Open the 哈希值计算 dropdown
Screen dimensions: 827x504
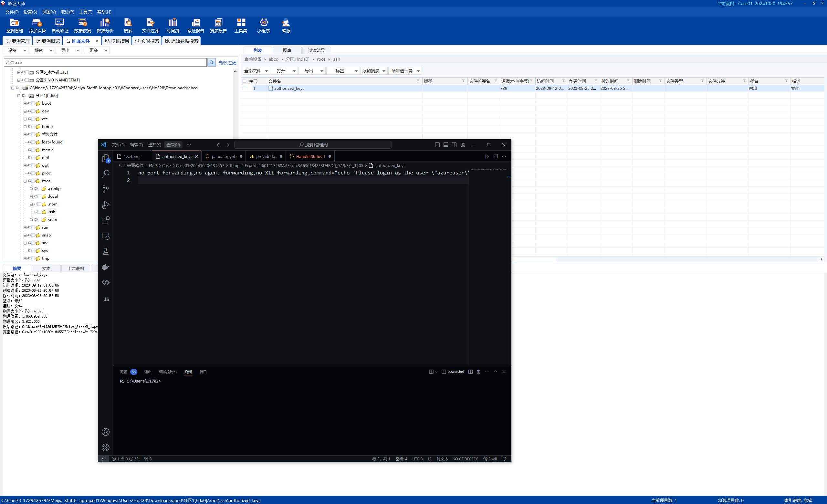(405, 71)
